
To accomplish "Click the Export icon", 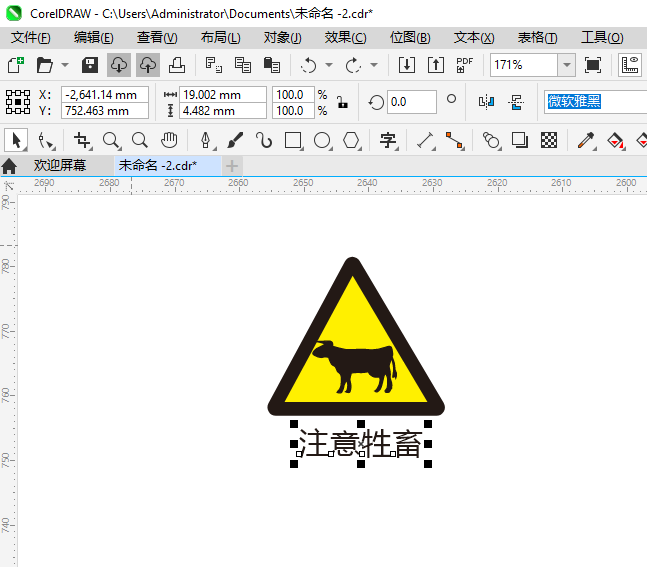I will [x=436, y=65].
